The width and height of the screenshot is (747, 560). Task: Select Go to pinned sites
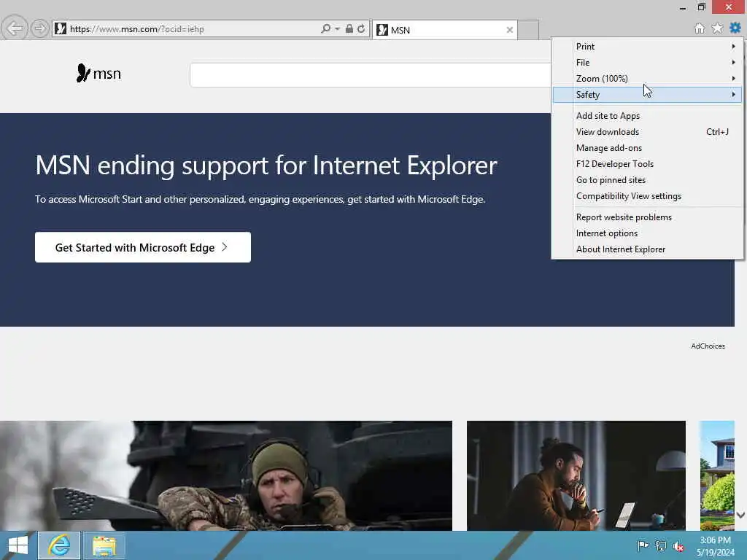click(647, 180)
